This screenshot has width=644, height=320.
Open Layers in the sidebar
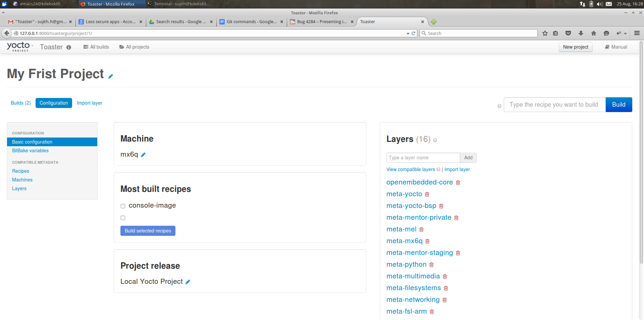19,189
